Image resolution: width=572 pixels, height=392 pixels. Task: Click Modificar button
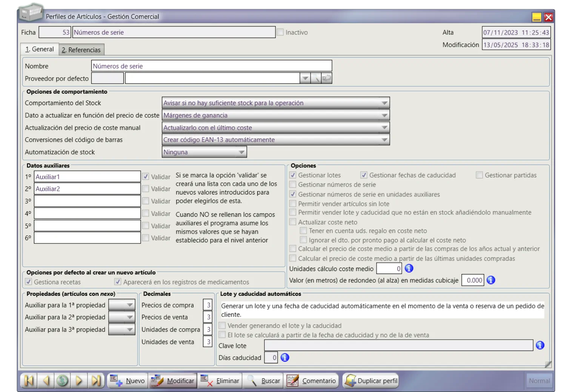click(172, 381)
